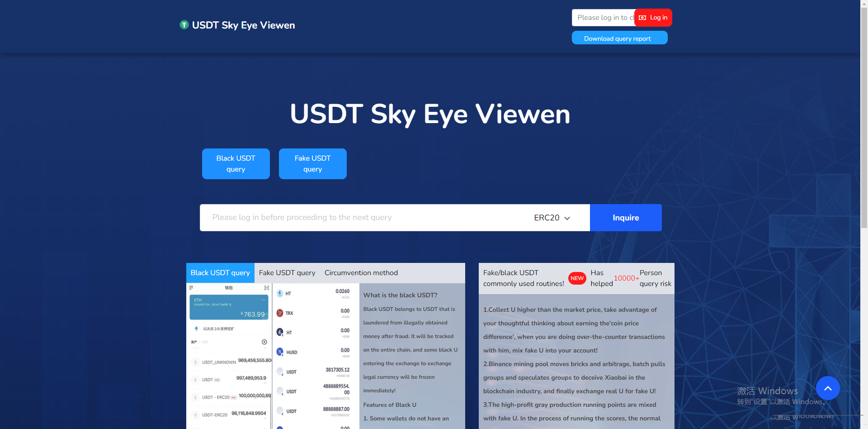
Task: Click the TRX coin icon in wallet list
Action: click(x=280, y=313)
